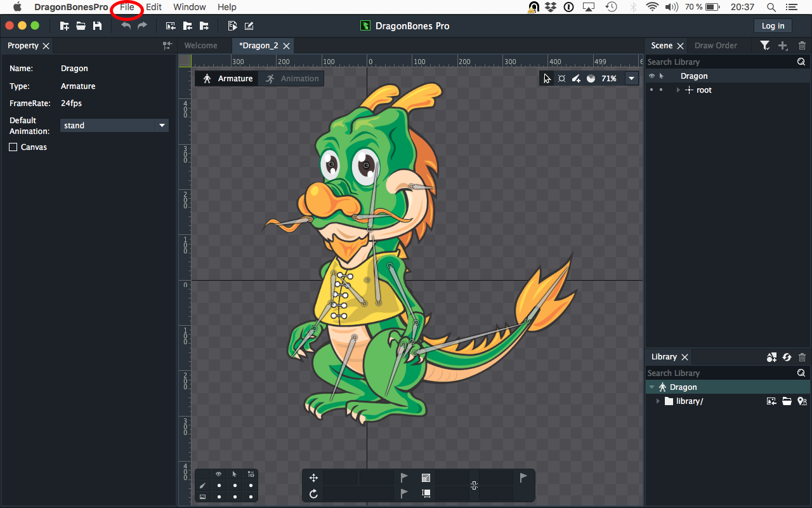Screen dimensions: 812x508
Task: Click the Log in button
Action: [773, 26]
